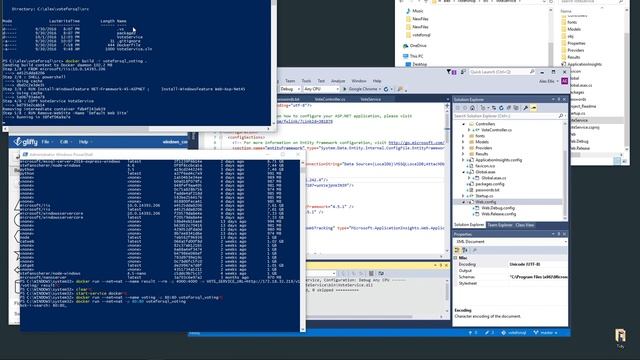Click the browser refresh icon next to Google Chrome
This screenshot has width=640, height=360.
pyautogui.click(x=386, y=89)
